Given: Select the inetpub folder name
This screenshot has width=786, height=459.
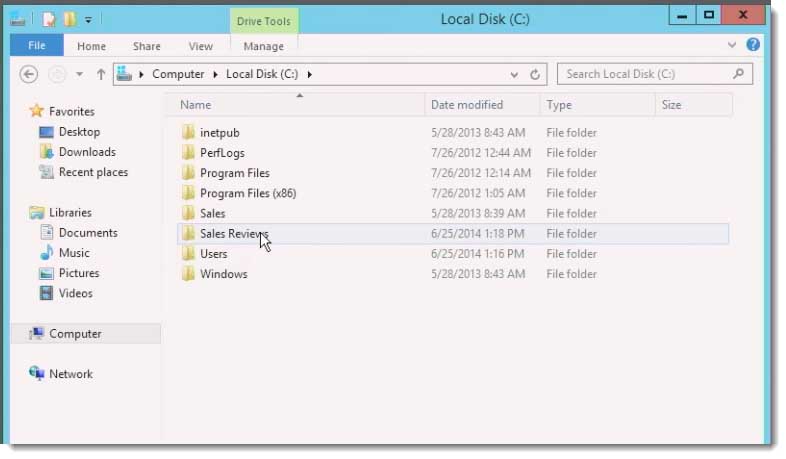Looking at the screenshot, I should pyautogui.click(x=220, y=133).
